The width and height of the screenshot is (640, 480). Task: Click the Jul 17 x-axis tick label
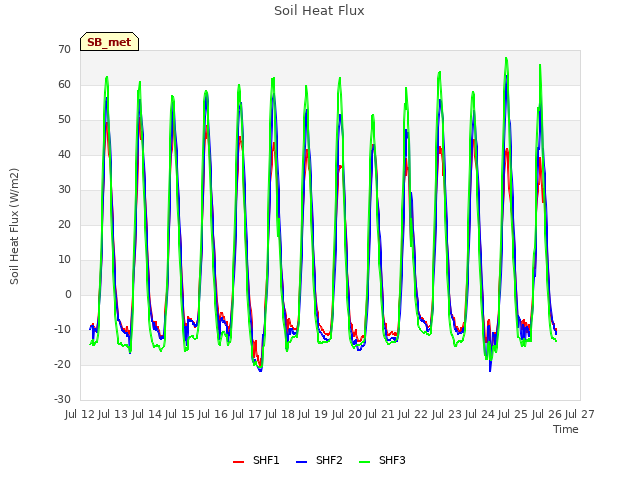(247, 414)
